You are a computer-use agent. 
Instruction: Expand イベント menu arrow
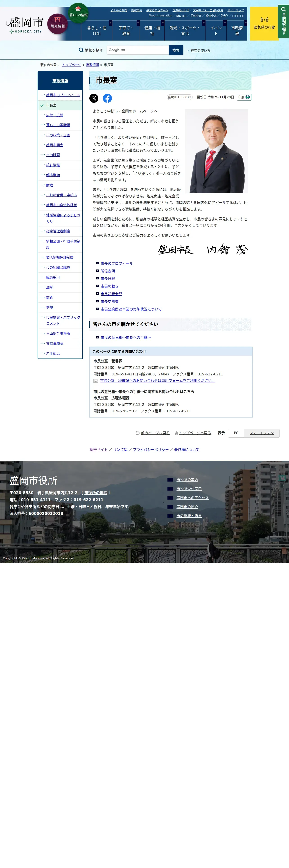point(225,23)
